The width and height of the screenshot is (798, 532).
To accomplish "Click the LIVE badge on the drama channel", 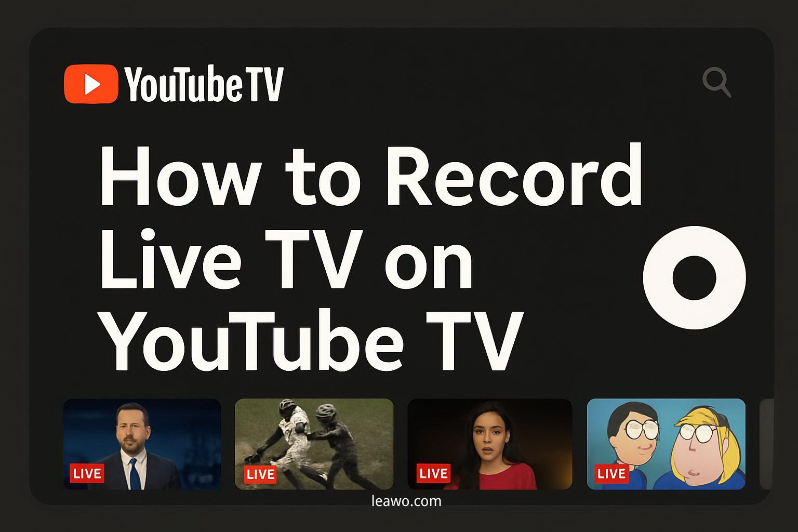I will 433,473.
